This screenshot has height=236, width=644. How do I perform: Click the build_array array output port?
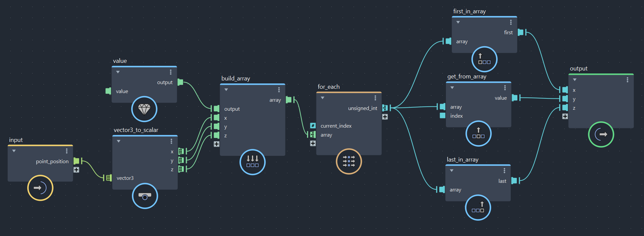click(289, 99)
